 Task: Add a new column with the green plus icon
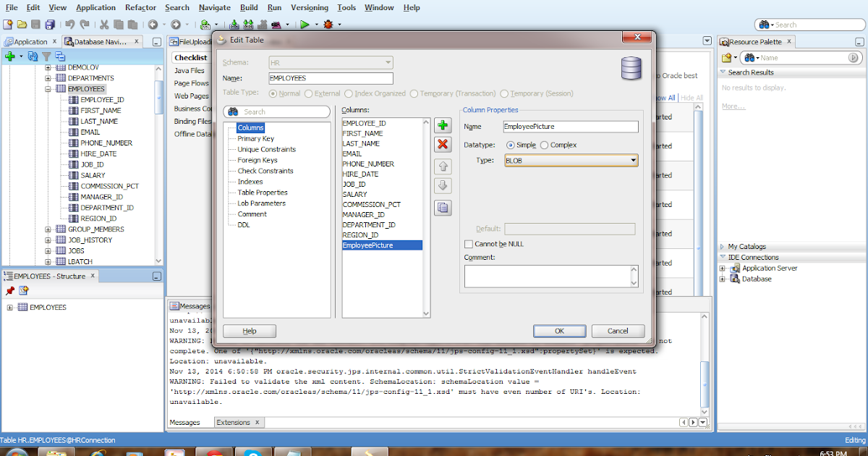443,124
